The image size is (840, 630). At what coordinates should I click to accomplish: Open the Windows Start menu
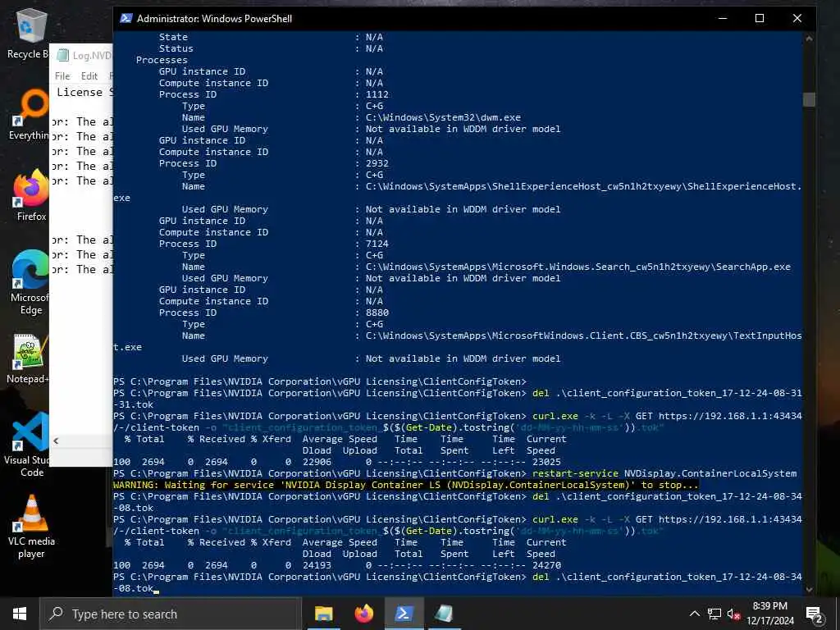[x=20, y=614]
